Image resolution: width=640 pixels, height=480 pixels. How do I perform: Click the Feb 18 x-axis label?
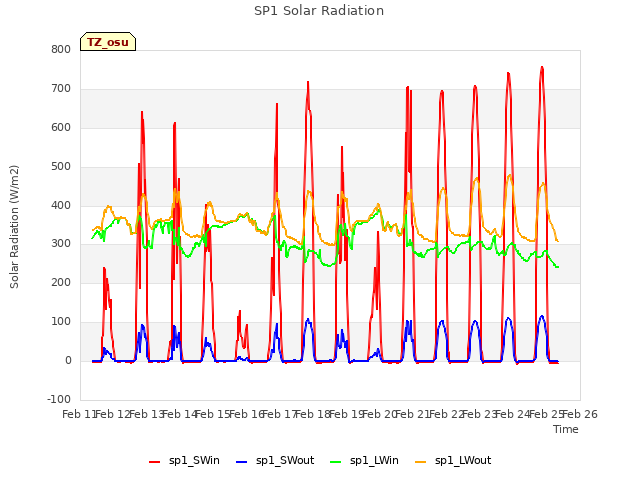pyautogui.click(x=313, y=414)
